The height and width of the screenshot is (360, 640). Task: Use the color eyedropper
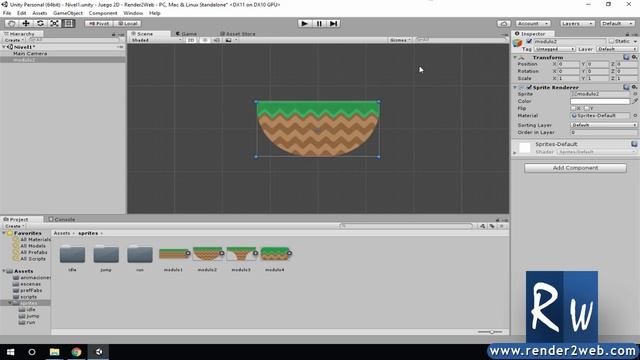tap(635, 101)
